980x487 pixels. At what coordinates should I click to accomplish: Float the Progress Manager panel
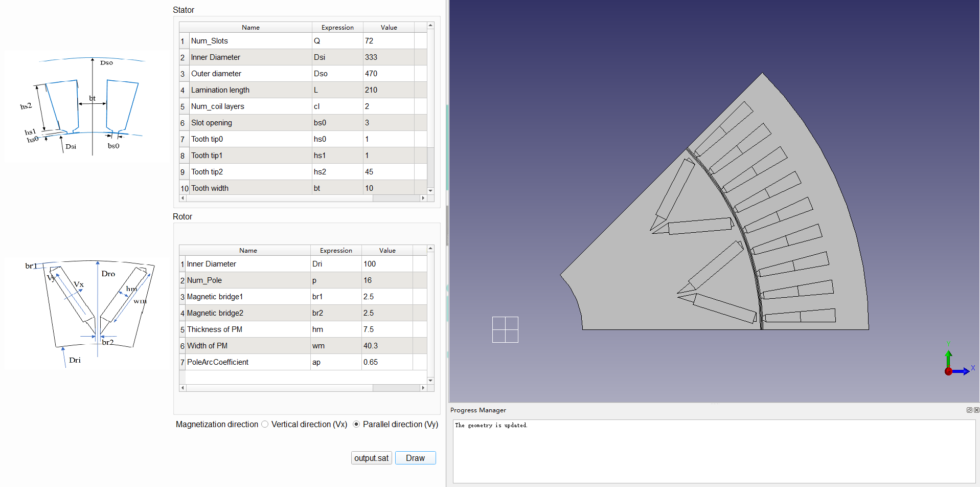coord(969,410)
